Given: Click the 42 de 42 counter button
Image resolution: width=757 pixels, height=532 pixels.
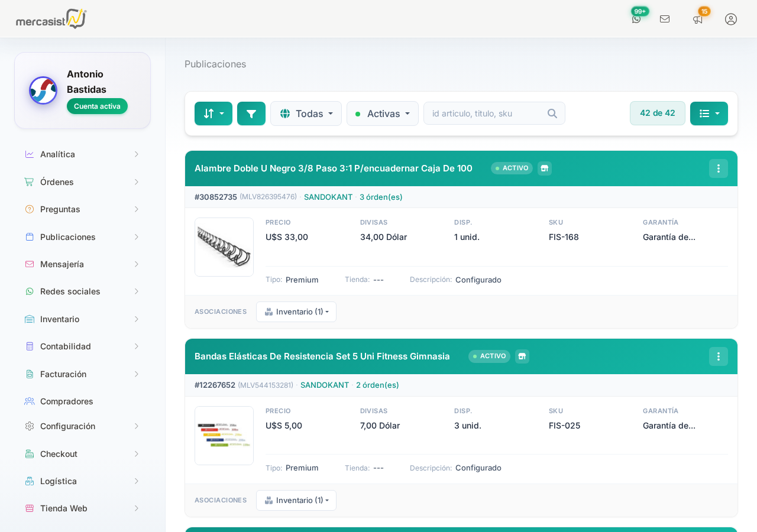Looking at the screenshot, I should coord(658,113).
